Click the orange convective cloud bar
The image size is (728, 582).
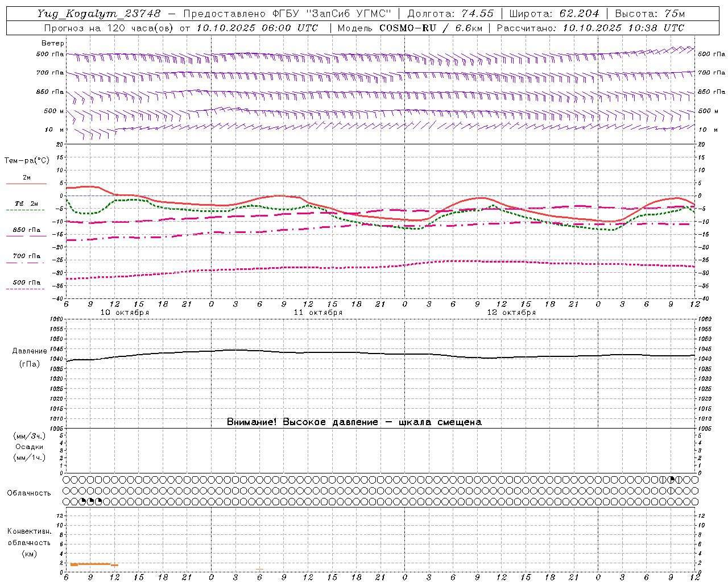[94, 564]
